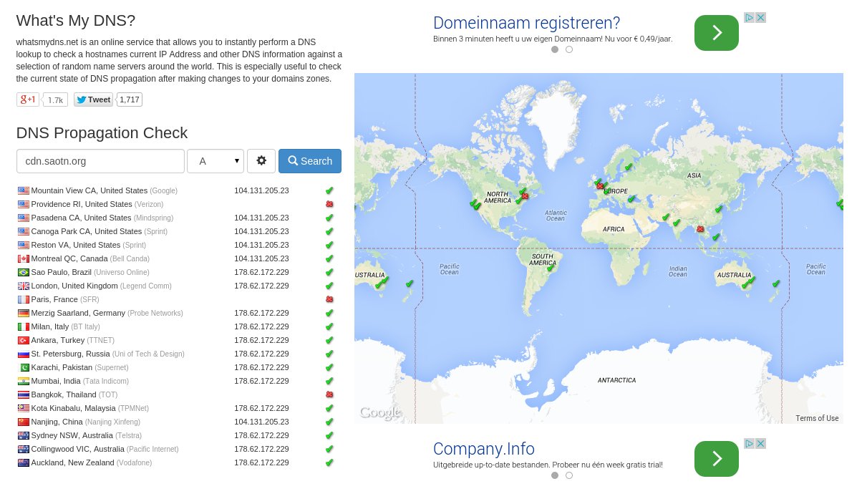
Task: Click the Sydney NSW, Australia location text
Action: click(72, 435)
